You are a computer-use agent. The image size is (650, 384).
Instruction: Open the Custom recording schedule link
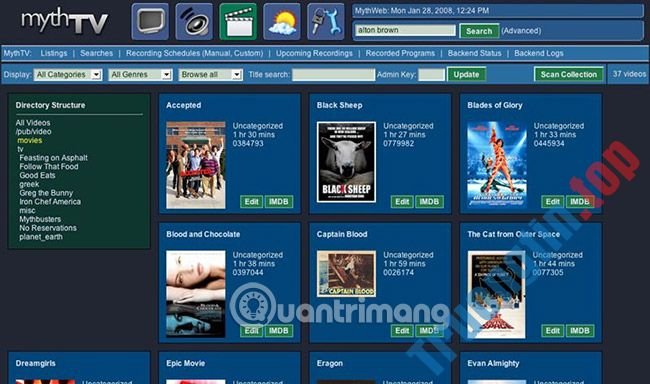coord(246,53)
